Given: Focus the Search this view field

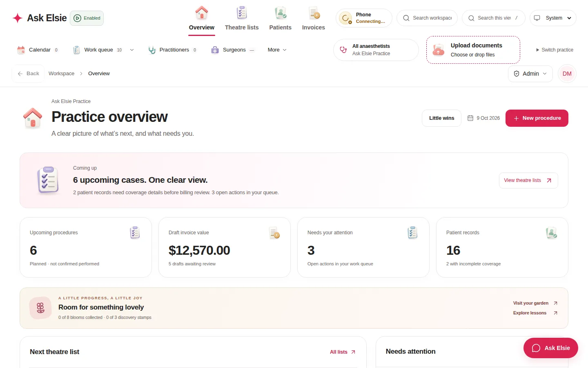Looking at the screenshot, I should [x=494, y=18].
